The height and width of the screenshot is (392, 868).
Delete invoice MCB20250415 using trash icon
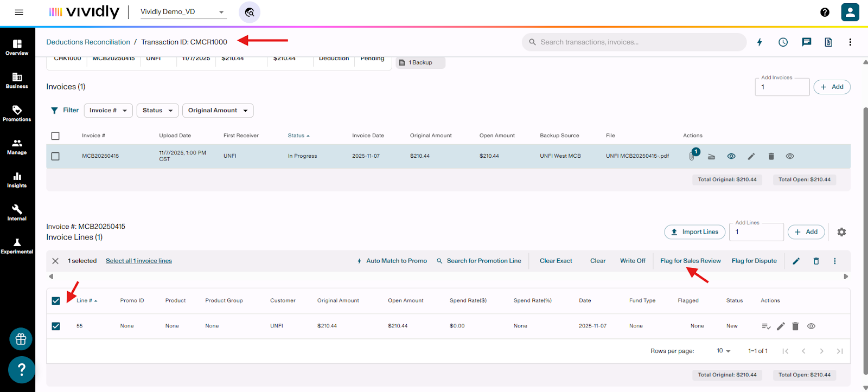771,156
